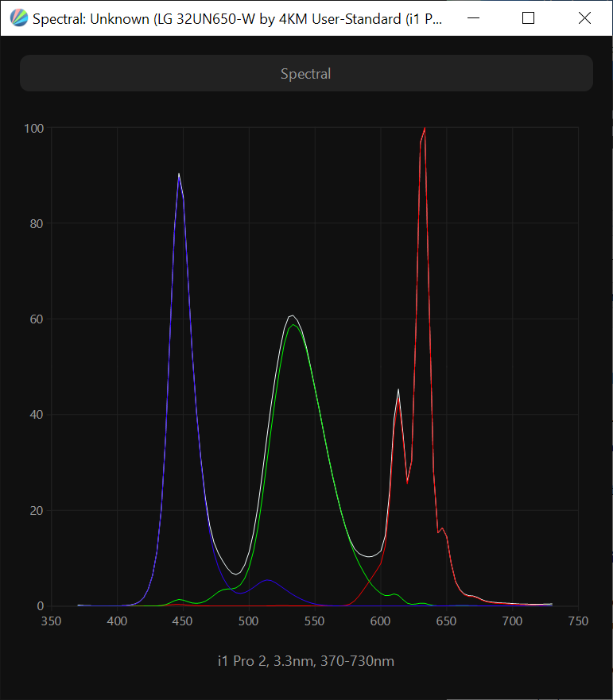The image size is (613, 700).
Task: Click the tallest red peak near 633nm
Action: [x=425, y=129]
